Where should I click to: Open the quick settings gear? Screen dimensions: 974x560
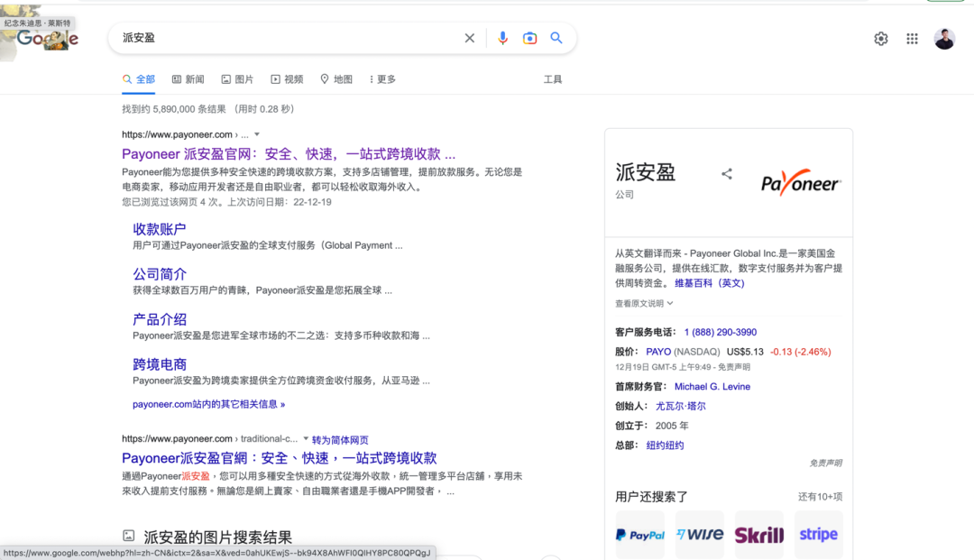[880, 38]
